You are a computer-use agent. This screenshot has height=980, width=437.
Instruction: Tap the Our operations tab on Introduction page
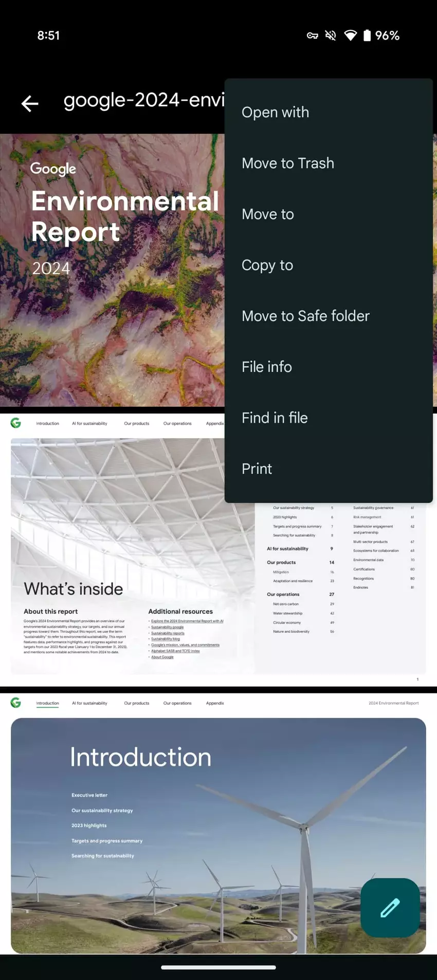(177, 703)
